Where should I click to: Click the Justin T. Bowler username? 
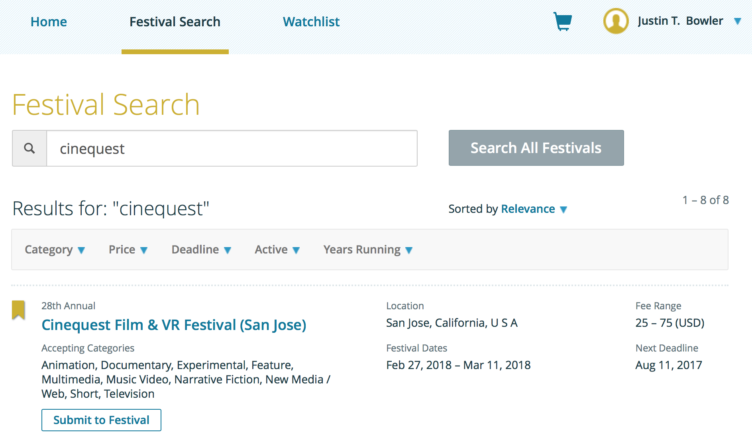(680, 21)
